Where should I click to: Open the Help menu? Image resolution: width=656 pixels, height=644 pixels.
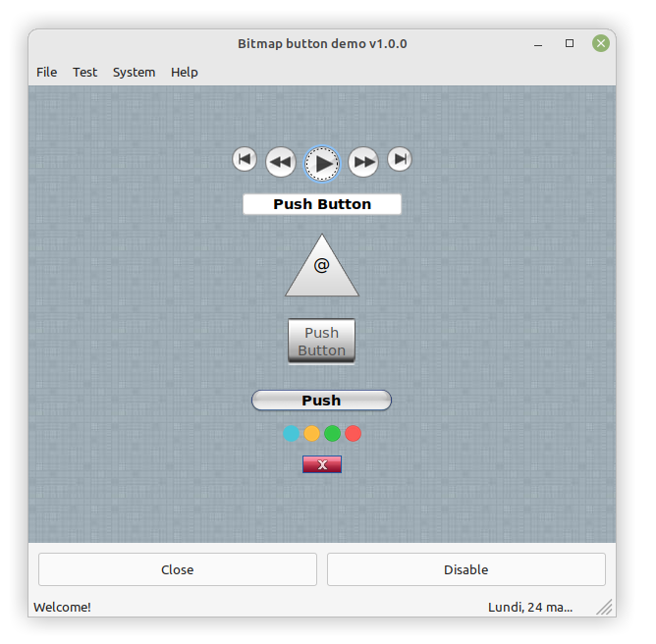pos(187,74)
